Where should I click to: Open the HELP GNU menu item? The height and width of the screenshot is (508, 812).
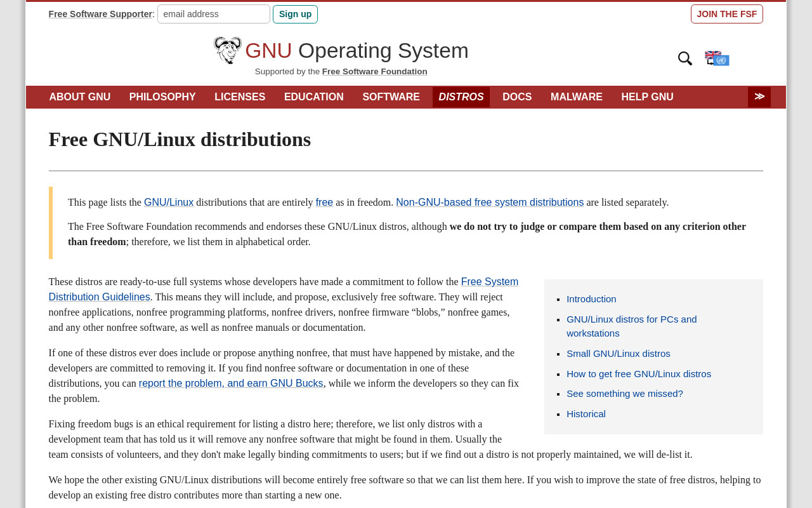pos(648,97)
